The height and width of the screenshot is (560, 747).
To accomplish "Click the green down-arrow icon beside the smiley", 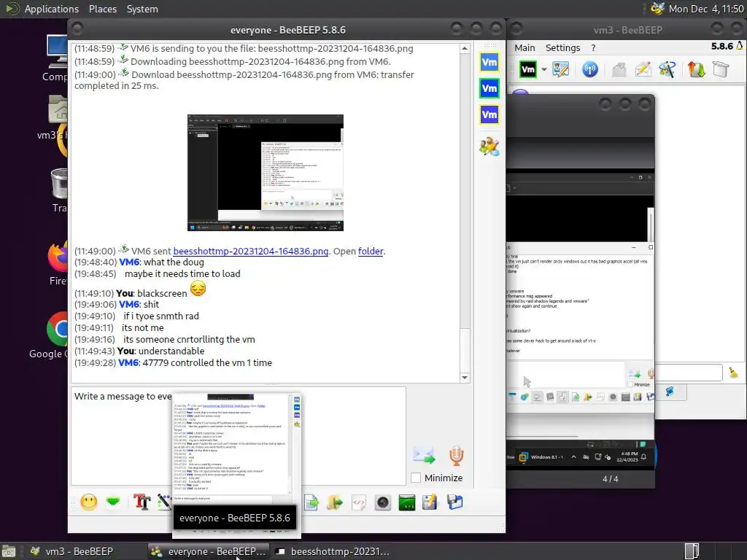I will pyautogui.click(x=113, y=502).
